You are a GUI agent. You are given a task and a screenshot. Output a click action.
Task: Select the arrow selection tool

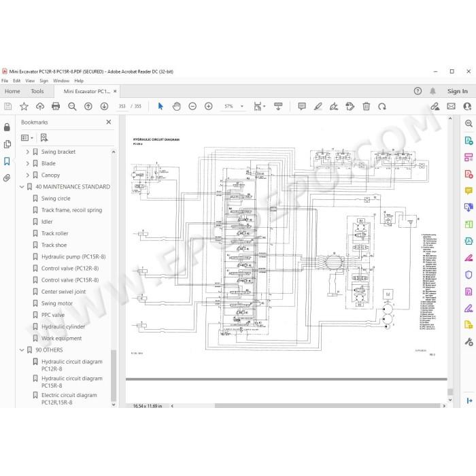click(x=160, y=106)
